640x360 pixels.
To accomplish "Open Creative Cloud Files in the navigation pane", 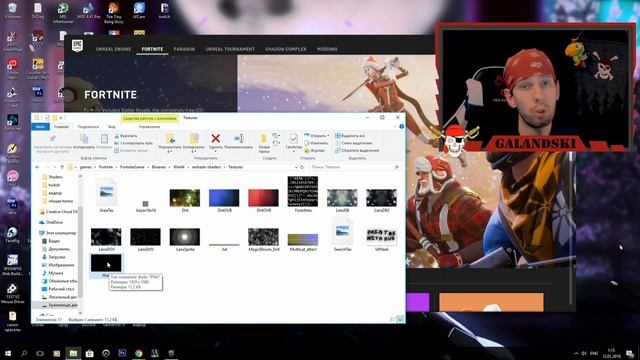I will [58, 211].
